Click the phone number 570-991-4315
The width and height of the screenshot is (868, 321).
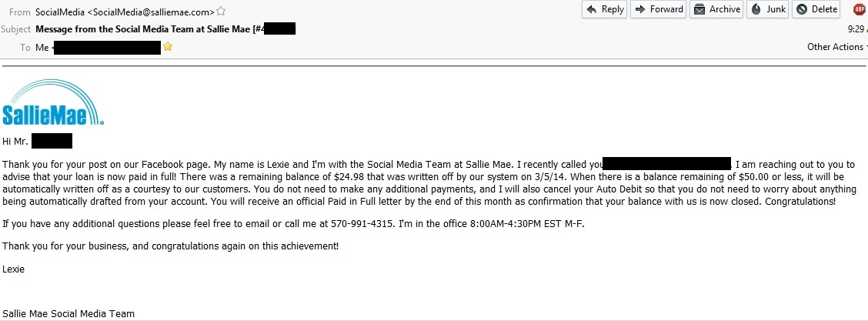click(x=362, y=224)
